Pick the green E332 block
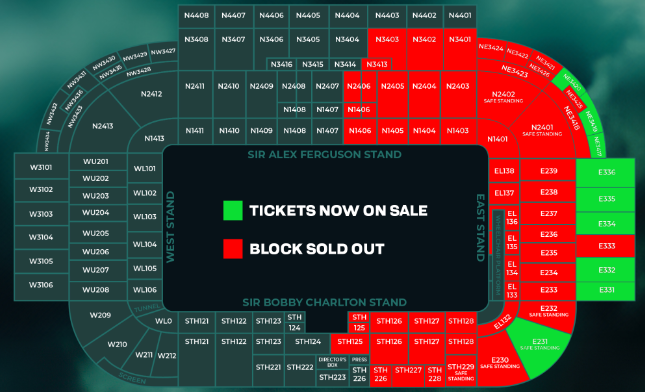This screenshot has height=392, width=645. tap(606, 270)
